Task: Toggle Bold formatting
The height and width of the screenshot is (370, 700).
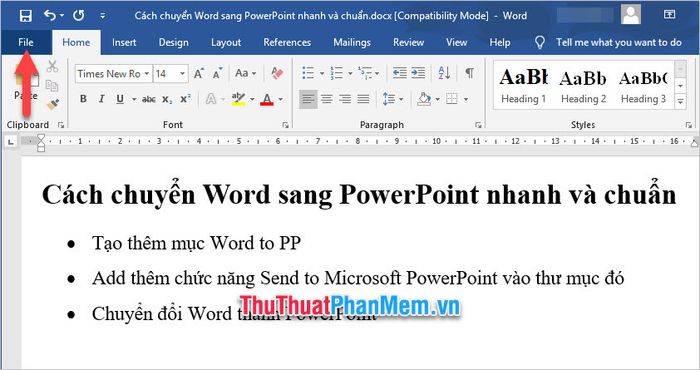Action: click(83, 99)
